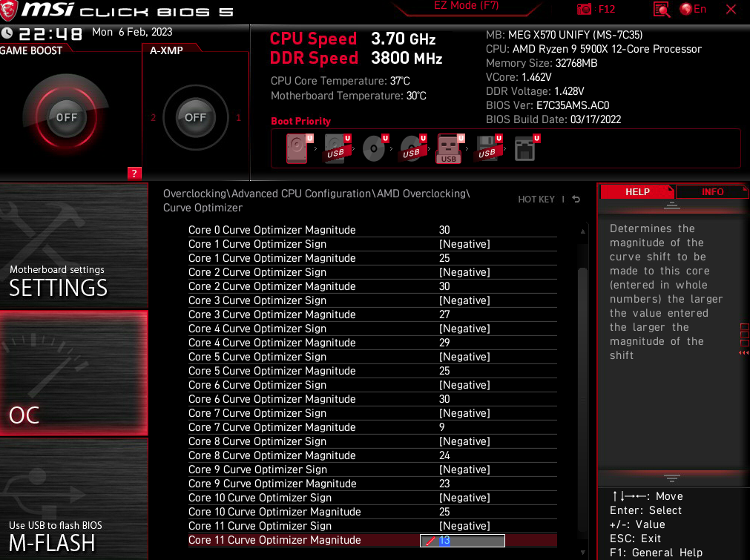Select the first hard disk boot device icon

[298, 149]
